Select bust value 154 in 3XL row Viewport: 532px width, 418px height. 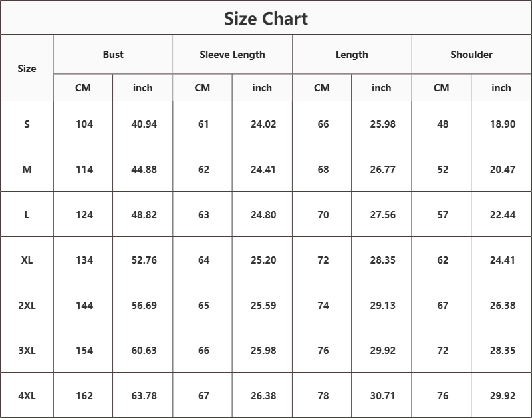click(x=84, y=350)
